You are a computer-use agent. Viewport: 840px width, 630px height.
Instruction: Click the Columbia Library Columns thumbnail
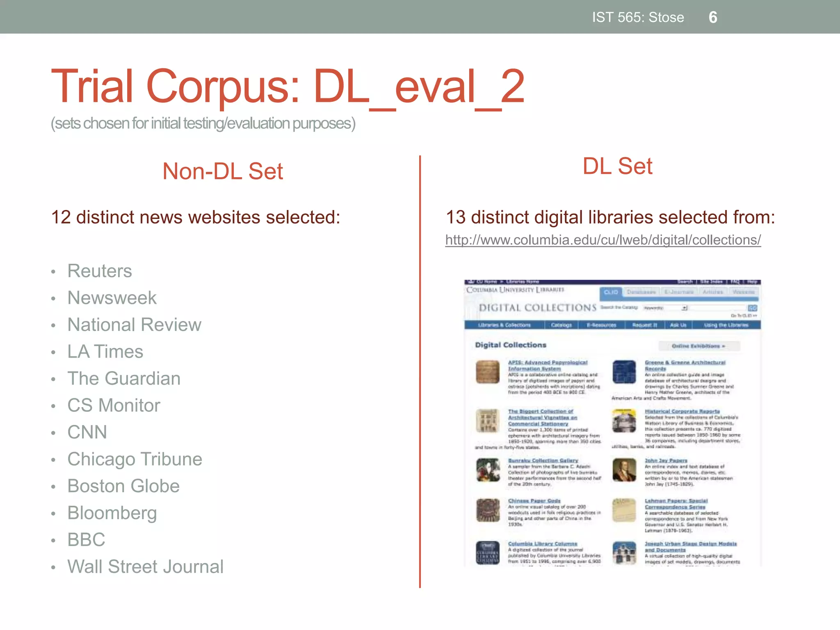click(488, 553)
